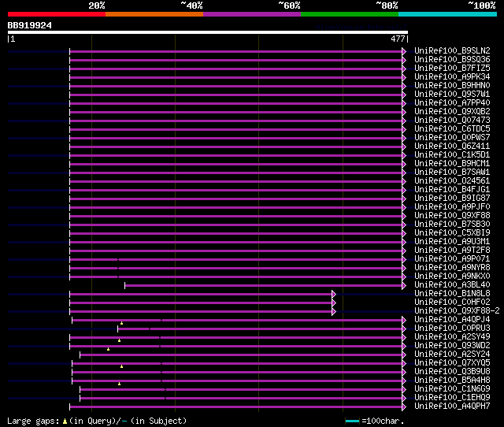Click the A3BL40 purple alignment bar
This screenshot has height=427, width=504.
point(264,285)
